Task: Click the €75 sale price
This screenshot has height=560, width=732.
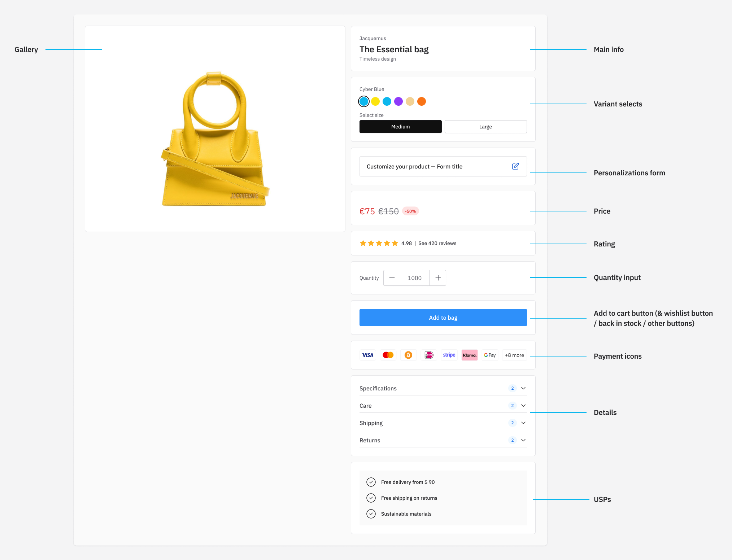Action: click(x=367, y=211)
